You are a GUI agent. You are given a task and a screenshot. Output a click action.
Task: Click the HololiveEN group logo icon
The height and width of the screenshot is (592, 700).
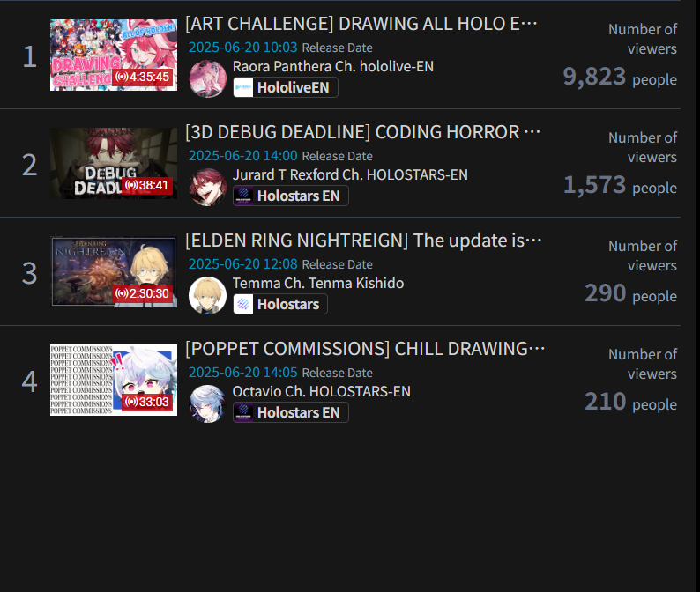243,87
